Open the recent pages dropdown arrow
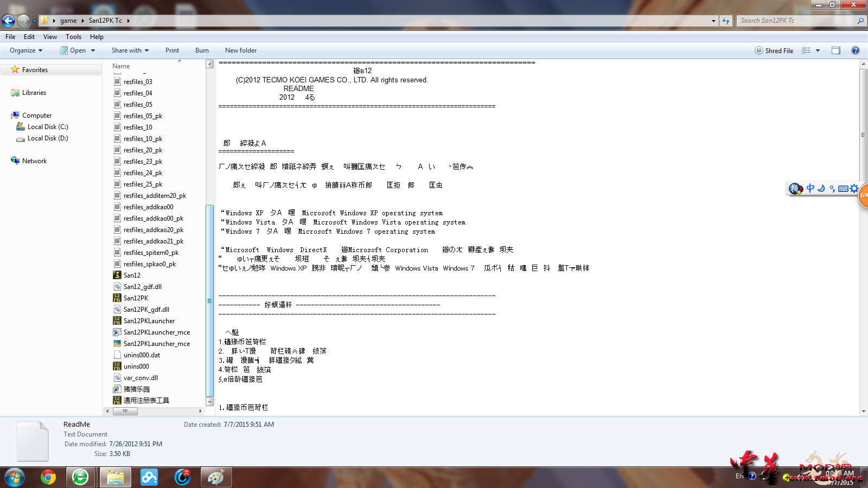Image resolution: width=868 pixels, height=488 pixels. coord(34,21)
